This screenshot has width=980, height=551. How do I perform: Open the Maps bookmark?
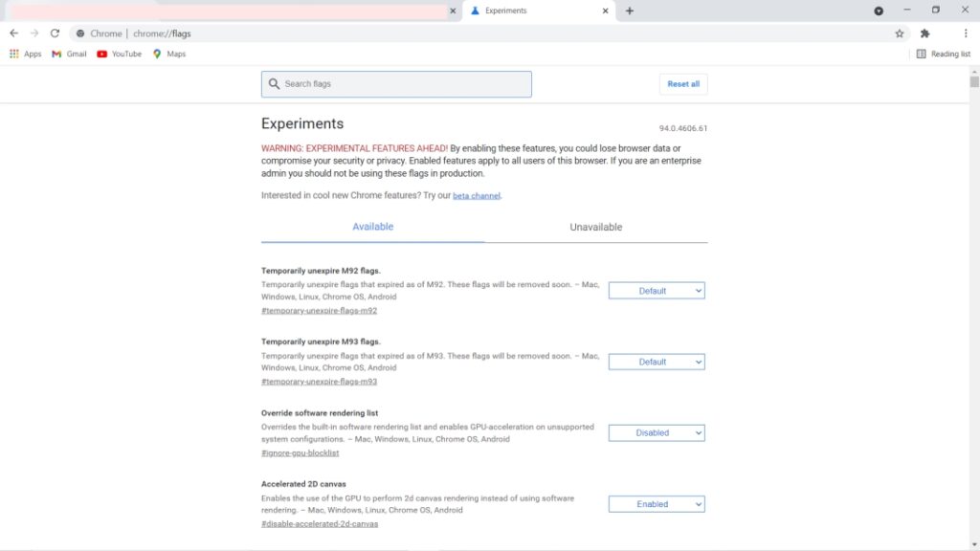coord(169,54)
